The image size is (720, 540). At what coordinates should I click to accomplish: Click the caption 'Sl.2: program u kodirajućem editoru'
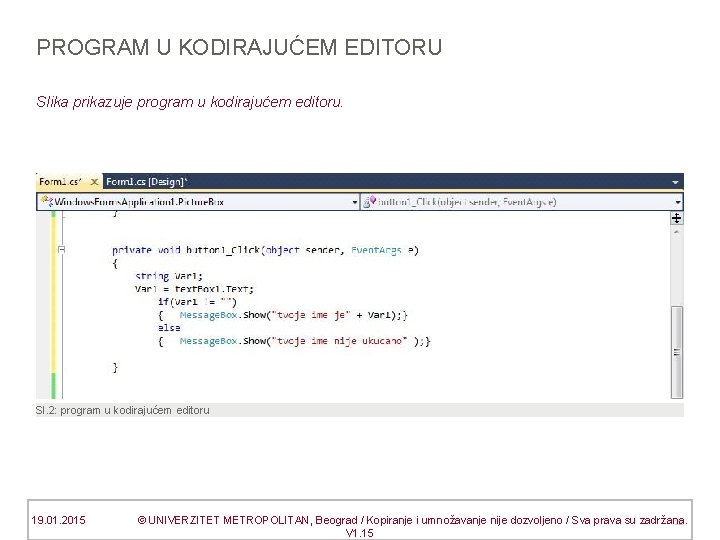point(123,410)
